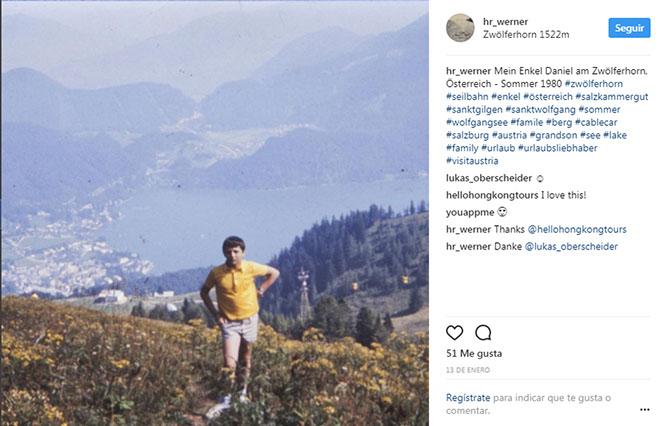Click the comment bubble icon
Screen dimensions: 667x426
tap(483, 333)
